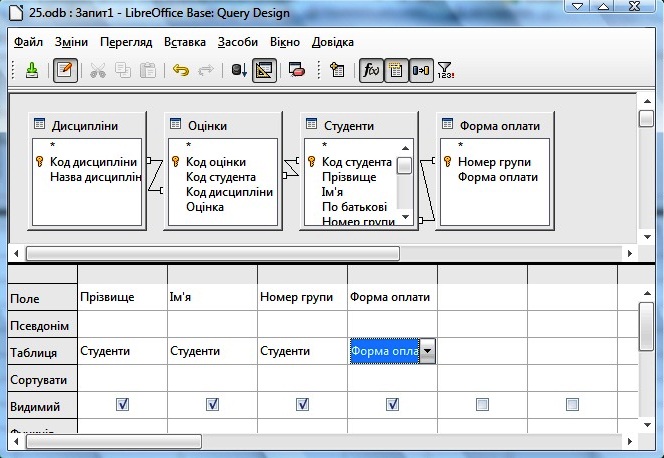Click the Distinct Values filter icon

point(446,70)
